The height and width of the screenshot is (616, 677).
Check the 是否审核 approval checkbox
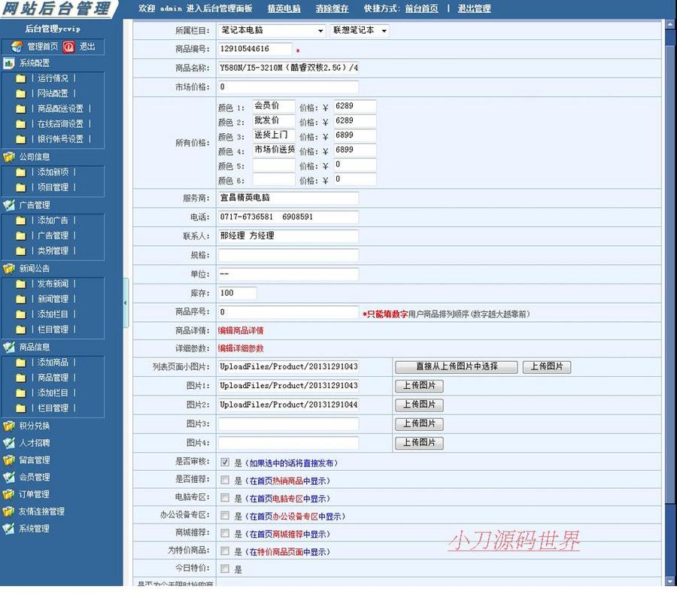point(223,461)
